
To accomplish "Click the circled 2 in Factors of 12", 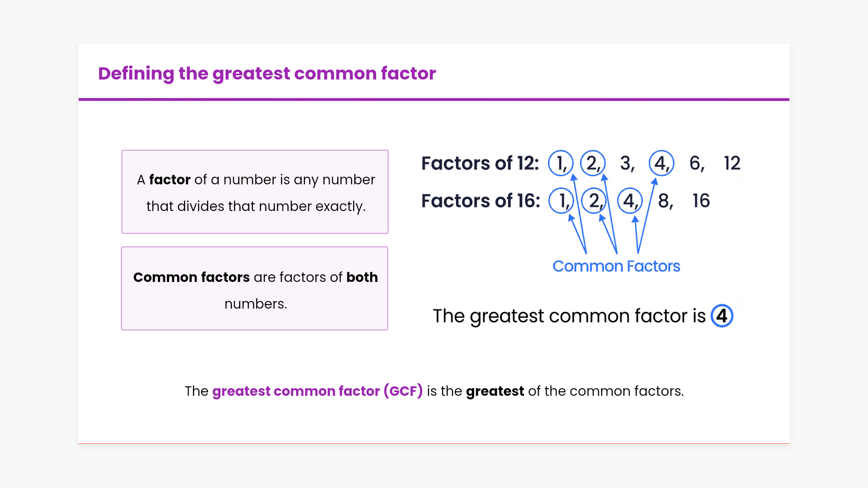I will [593, 163].
